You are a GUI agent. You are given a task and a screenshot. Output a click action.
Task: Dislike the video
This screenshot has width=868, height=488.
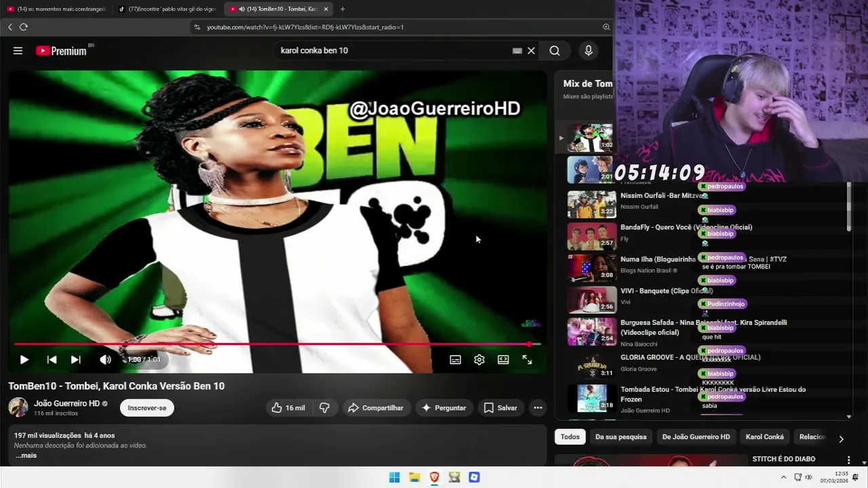pos(325,408)
